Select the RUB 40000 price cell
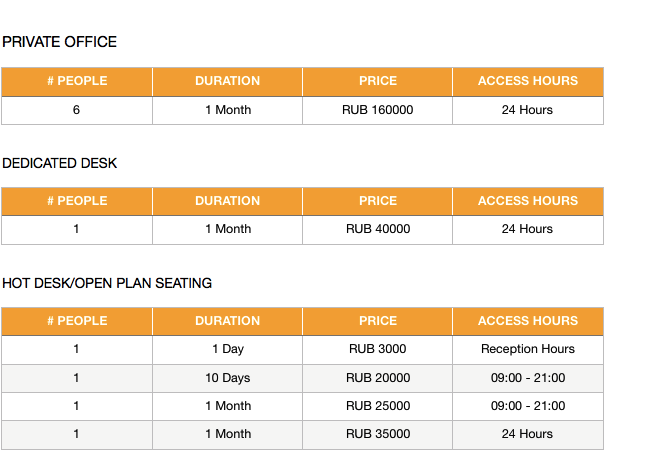Screen dimensions: 667x451 tap(377, 230)
